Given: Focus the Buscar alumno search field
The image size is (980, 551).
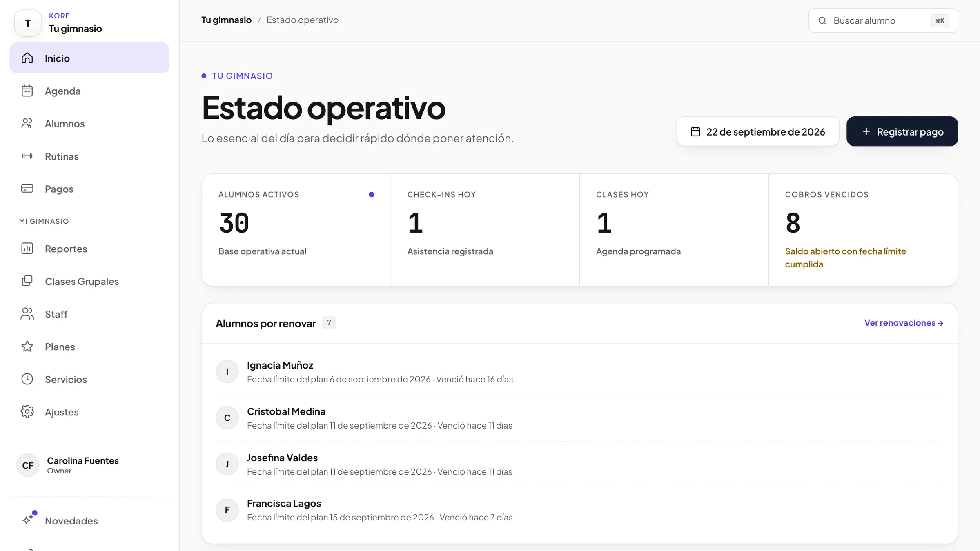Looking at the screenshot, I should [883, 20].
